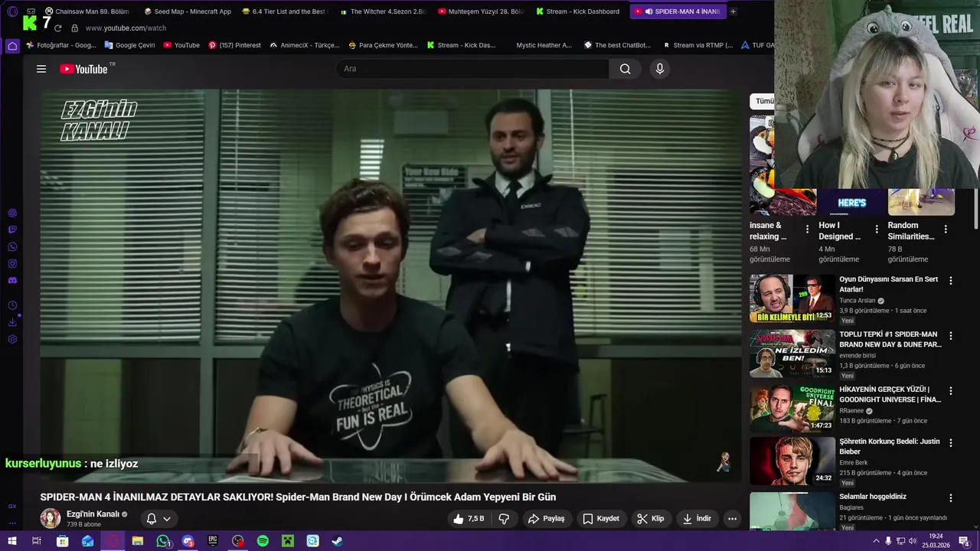Open Twitch icon in browser sidebar

[12, 230]
